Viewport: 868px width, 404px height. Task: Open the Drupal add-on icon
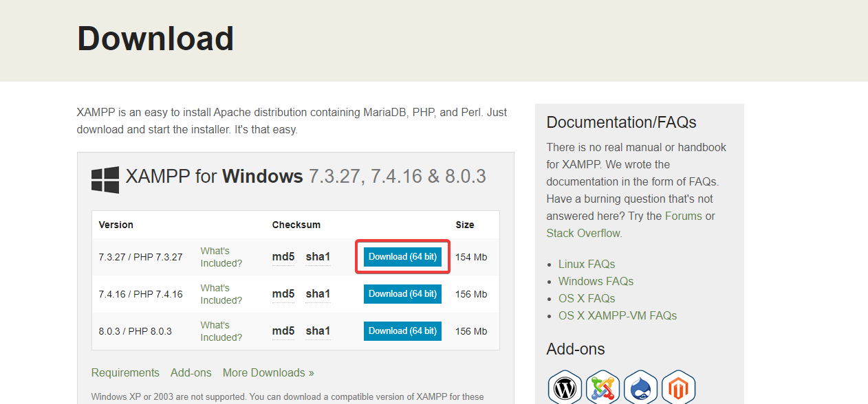pyautogui.click(x=641, y=388)
